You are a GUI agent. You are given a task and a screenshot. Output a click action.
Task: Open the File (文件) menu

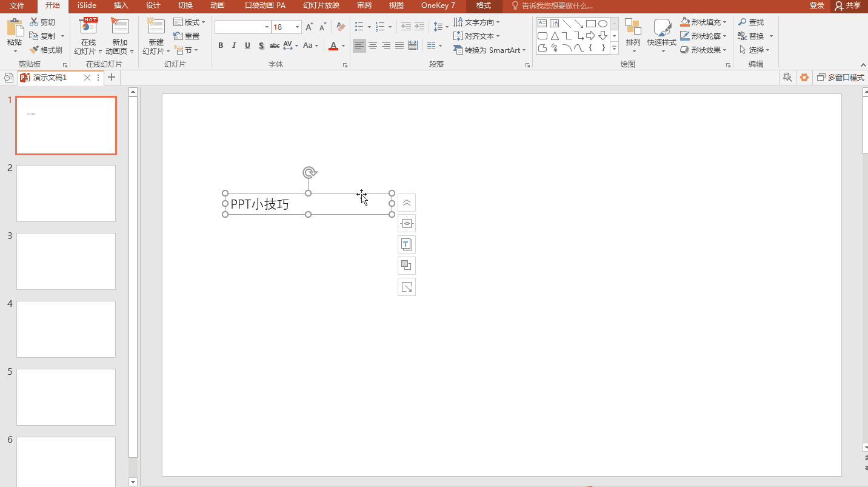click(17, 5)
